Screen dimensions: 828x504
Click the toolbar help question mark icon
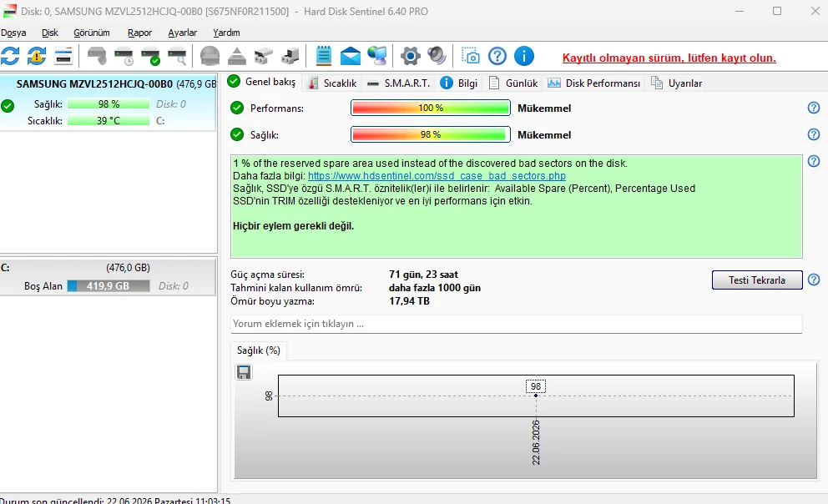point(497,56)
